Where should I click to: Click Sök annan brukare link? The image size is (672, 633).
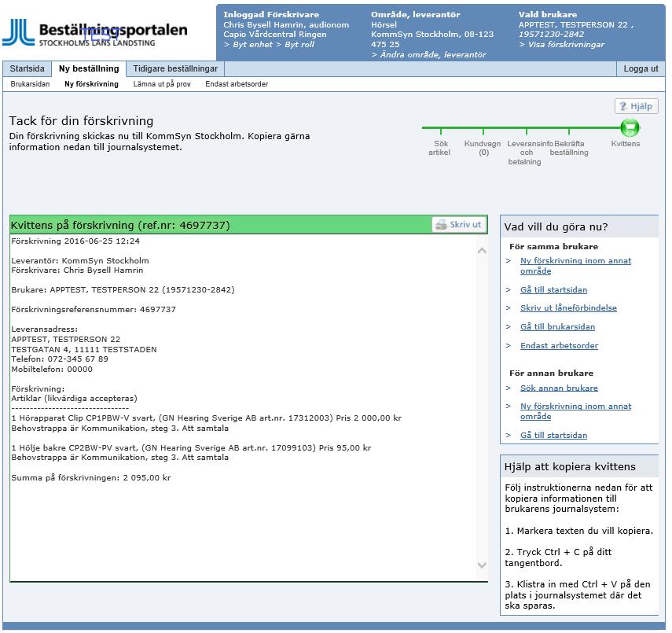(x=559, y=388)
